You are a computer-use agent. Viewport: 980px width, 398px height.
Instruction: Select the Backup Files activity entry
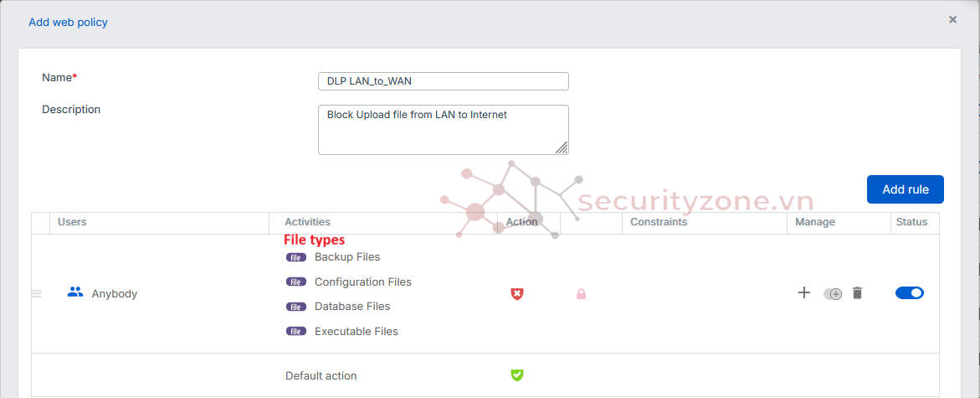pos(346,257)
